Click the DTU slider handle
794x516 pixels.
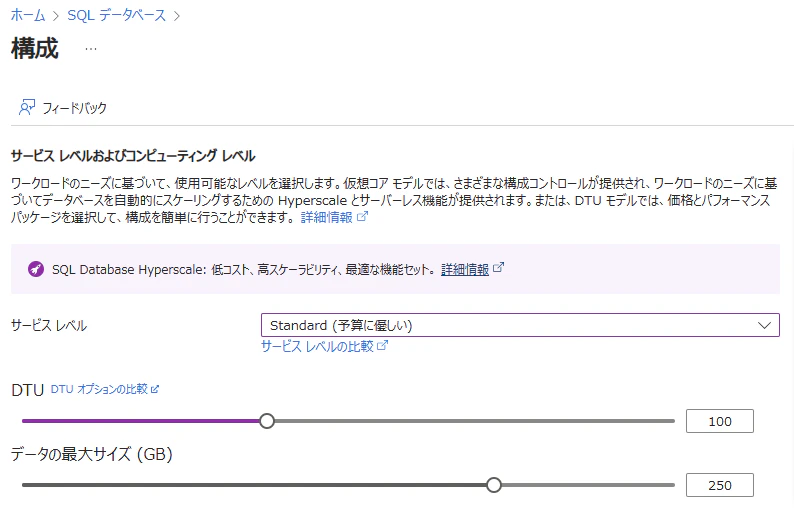(267, 421)
